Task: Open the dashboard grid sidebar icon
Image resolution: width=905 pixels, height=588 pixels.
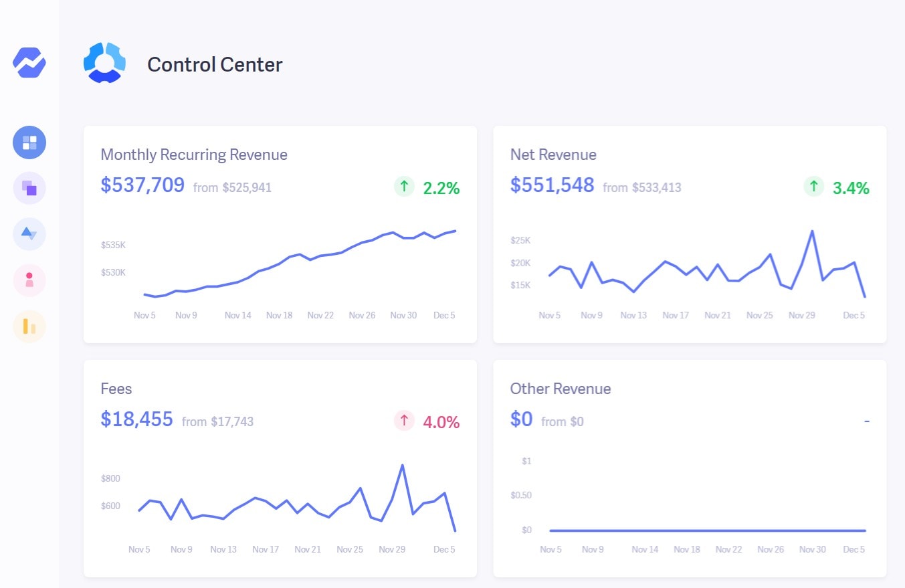Action: click(x=29, y=142)
